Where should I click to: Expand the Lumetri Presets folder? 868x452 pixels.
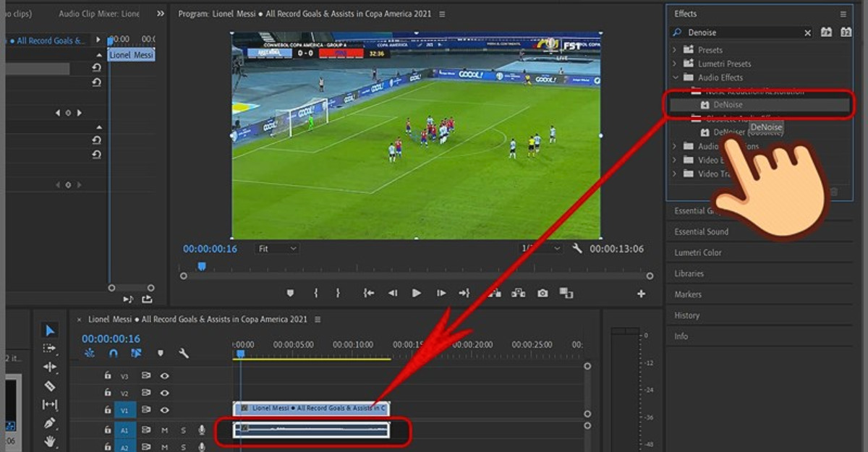pyautogui.click(x=675, y=64)
